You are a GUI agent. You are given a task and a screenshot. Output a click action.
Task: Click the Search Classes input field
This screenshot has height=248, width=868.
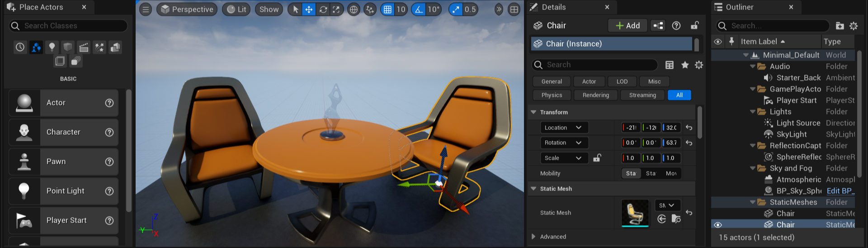(69, 26)
